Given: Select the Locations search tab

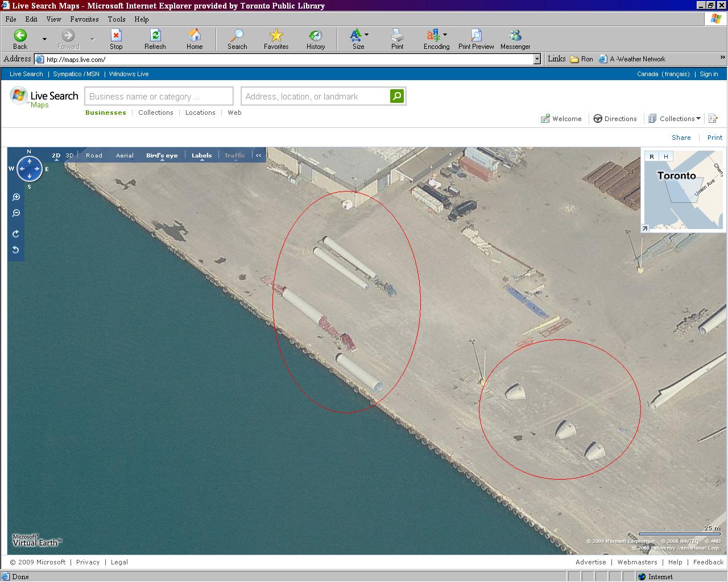Looking at the screenshot, I should 200,113.
